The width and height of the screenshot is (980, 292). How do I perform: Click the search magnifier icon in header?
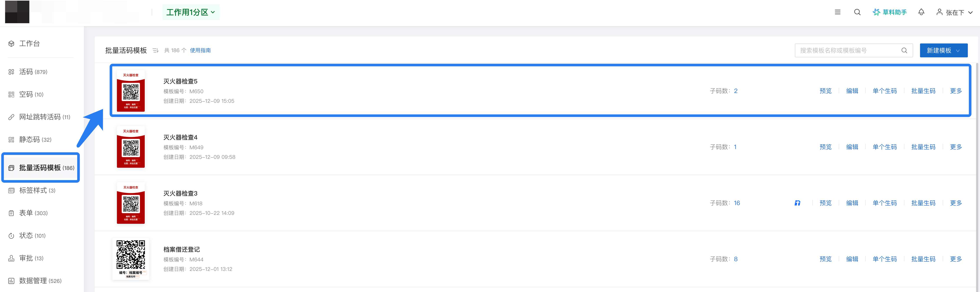pos(857,12)
